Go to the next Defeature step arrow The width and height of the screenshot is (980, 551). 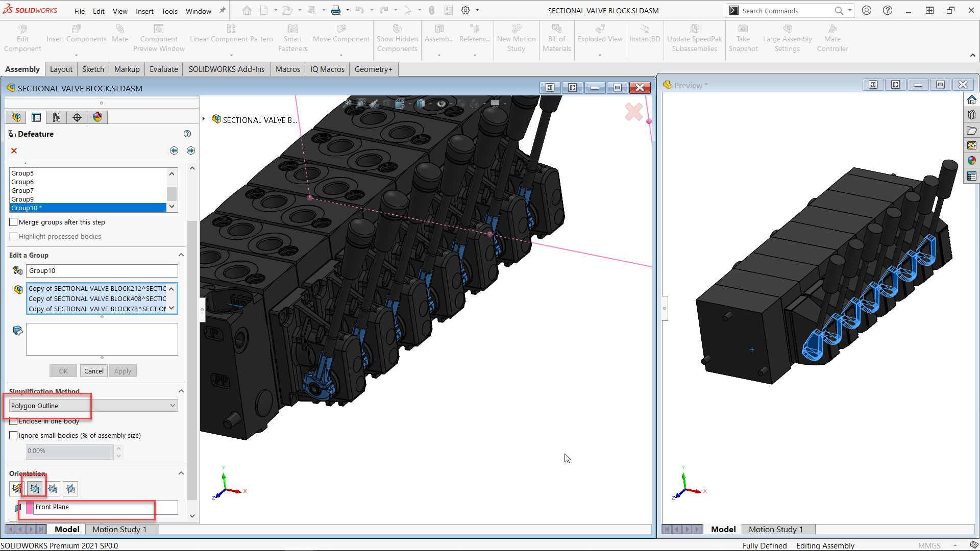pos(191,151)
